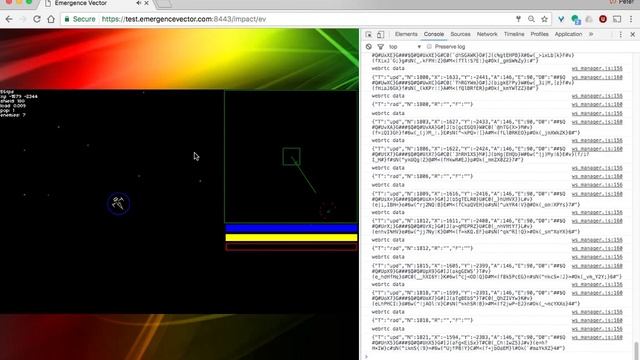Click the blue V extension icon
This screenshot has height=360, width=640.
point(561,19)
